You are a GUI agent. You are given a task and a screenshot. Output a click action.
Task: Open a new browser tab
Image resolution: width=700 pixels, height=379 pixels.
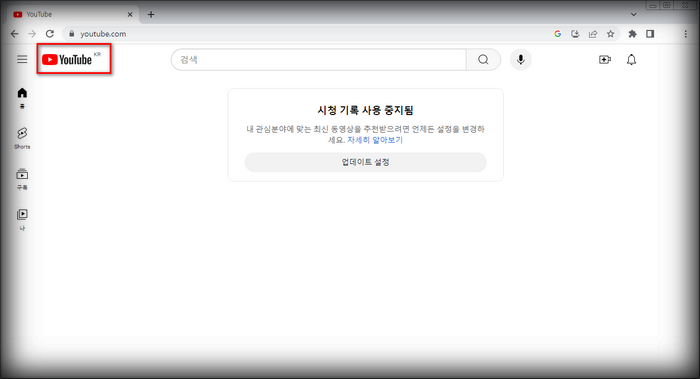[151, 14]
